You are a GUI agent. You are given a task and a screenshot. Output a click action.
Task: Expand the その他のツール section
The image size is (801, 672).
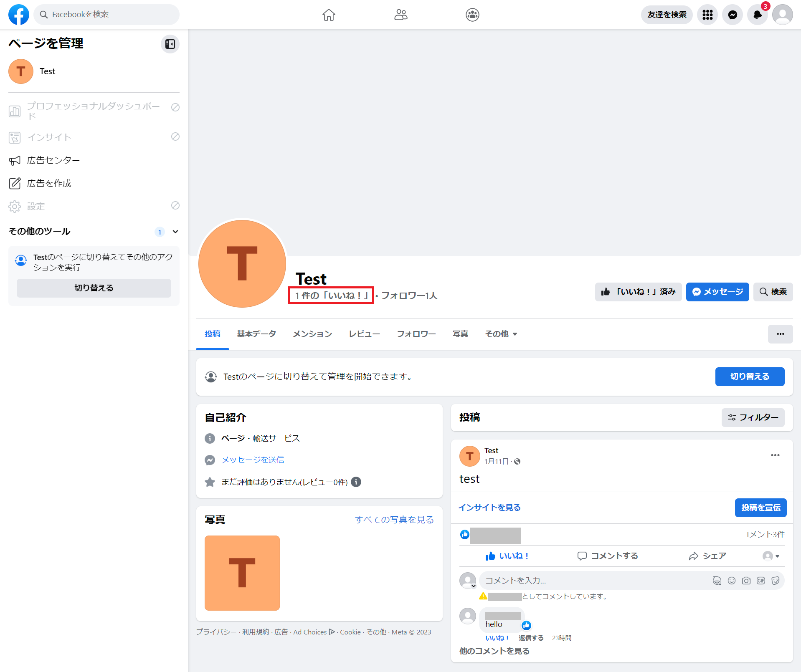point(175,232)
